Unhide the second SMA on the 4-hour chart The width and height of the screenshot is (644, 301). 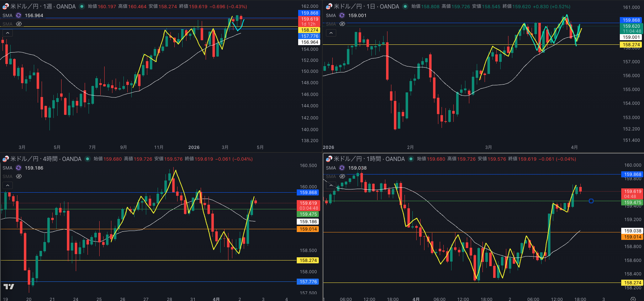pyautogui.click(x=19, y=176)
